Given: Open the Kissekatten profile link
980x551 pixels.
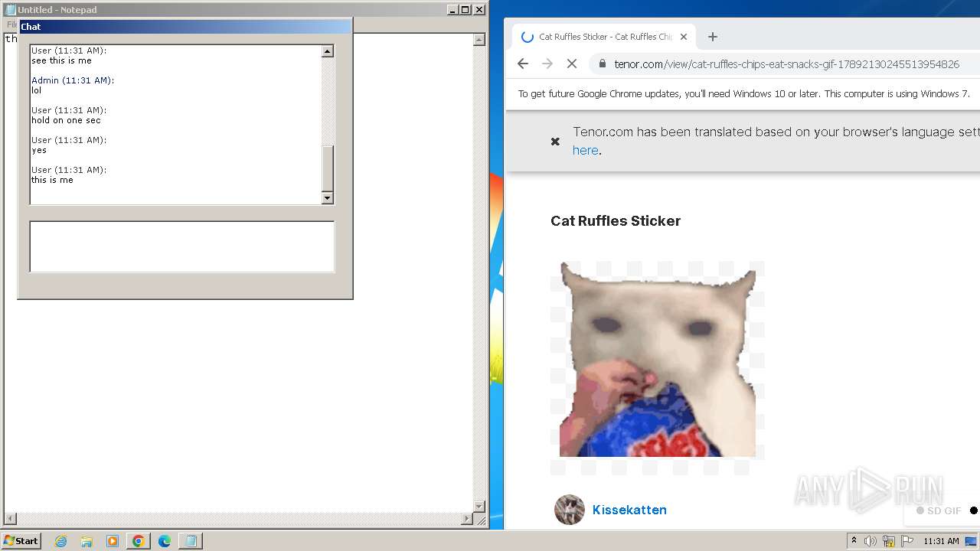Looking at the screenshot, I should coord(629,510).
